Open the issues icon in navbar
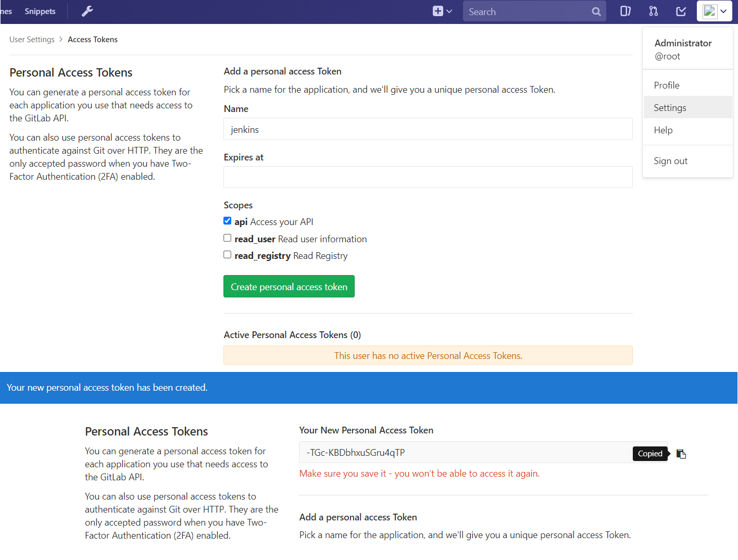 point(626,11)
